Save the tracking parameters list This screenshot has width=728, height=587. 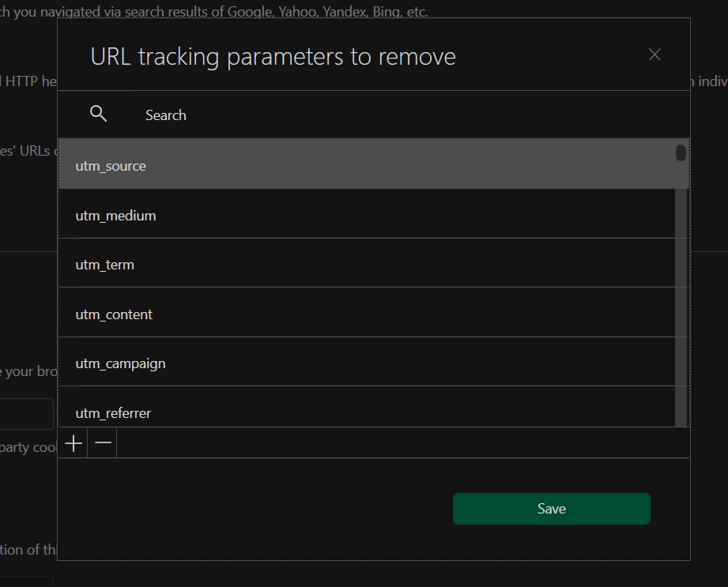pyautogui.click(x=551, y=509)
